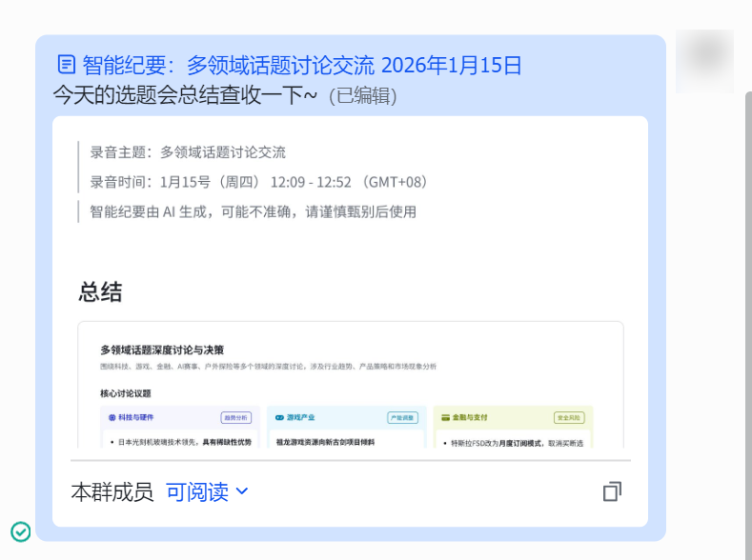The width and height of the screenshot is (752, 560).
Task: Click the 金融与支付 card icon
Action: coord(445,418)
